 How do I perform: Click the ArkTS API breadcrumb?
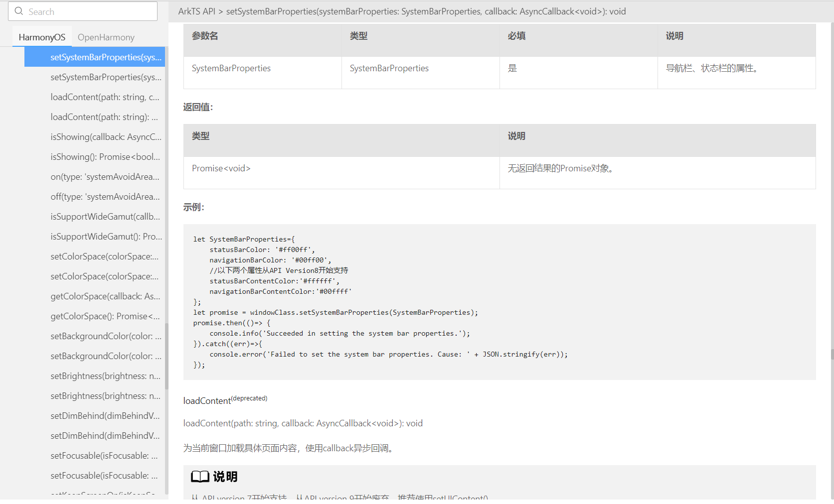[197, 11]
